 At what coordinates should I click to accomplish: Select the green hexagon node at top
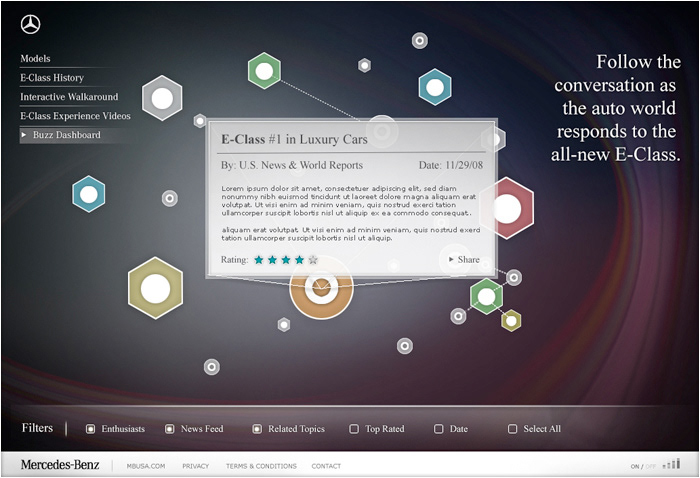(x=264, y=71)
